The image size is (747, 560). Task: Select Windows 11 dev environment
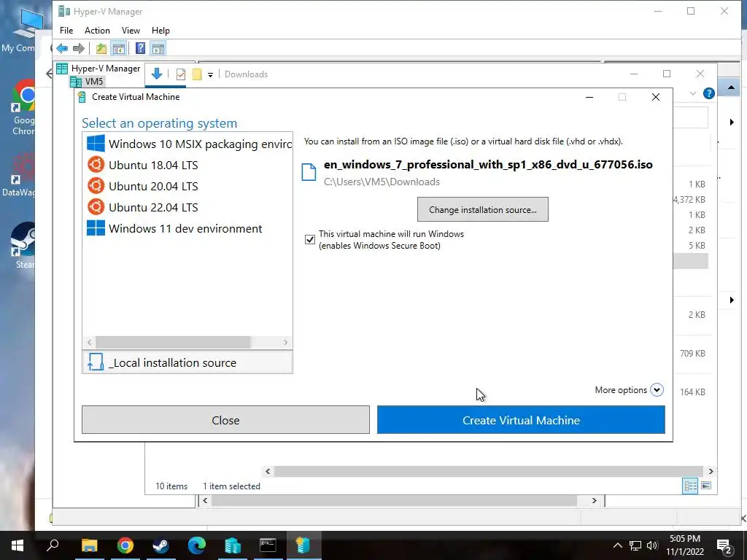click(187, 228)
